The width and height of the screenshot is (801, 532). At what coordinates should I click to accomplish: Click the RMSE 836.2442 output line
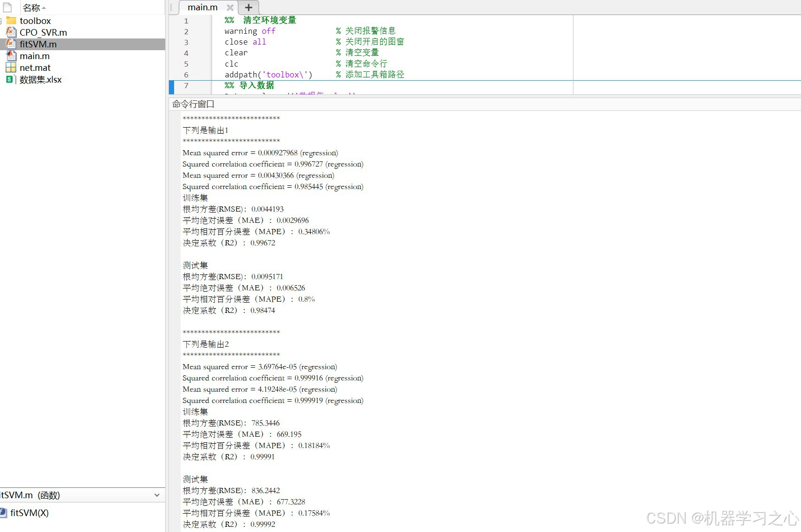[231, 490]
